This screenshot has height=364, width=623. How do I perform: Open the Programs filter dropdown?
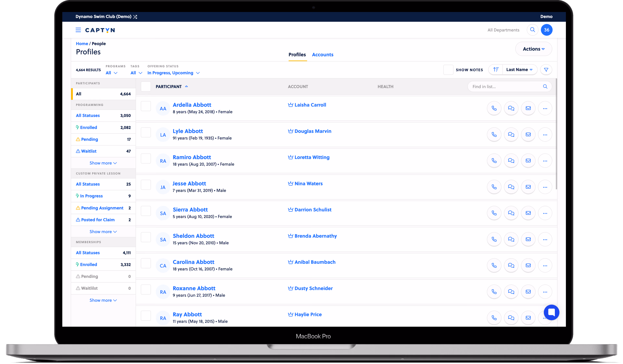click(x=111, y=73)
